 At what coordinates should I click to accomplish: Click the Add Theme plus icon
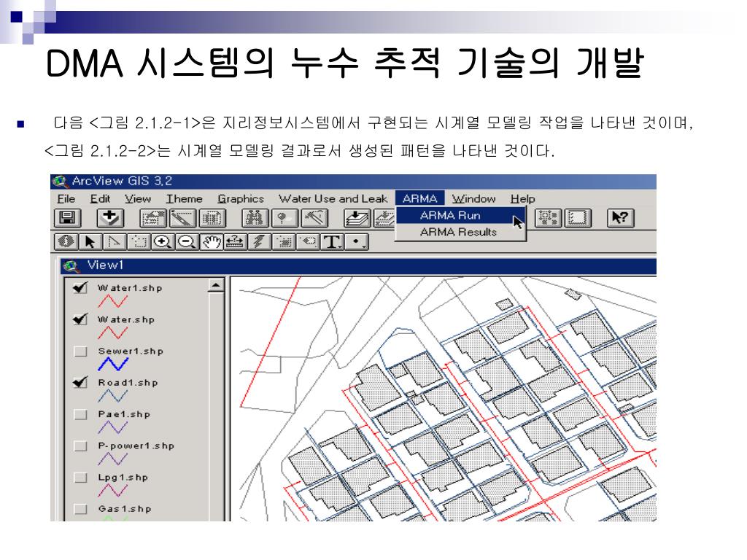point(110,218)
